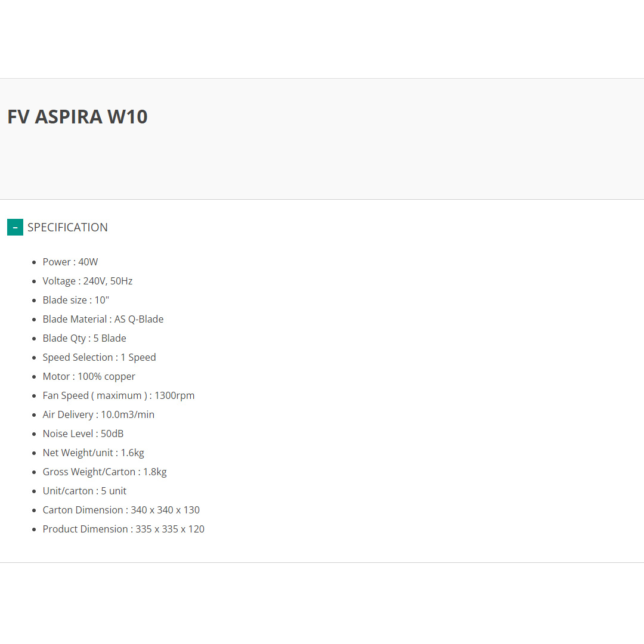This screenshot has height=644, width=644.
Task: Click the Gross Weight/Carton 1.8kg line
Action: pyautogui.click(x=105, y=472)
